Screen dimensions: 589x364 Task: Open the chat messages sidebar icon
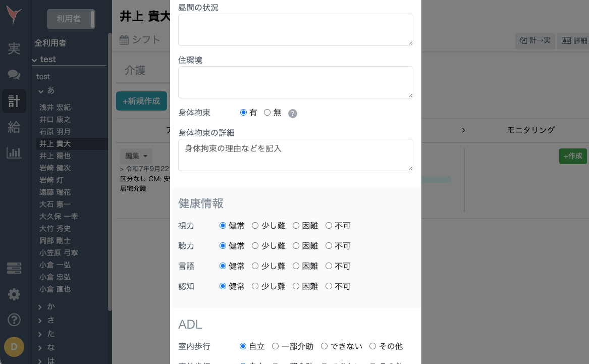tap(14, 75)
